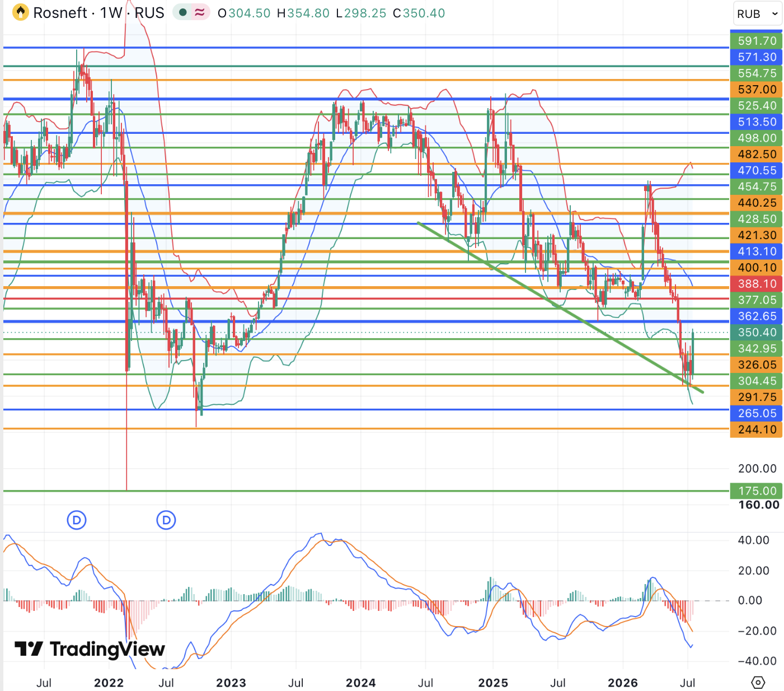Open chart settings hexagon icon
Image resolution: width=784 pixels, height=691 pixels.
coord(758,683)
